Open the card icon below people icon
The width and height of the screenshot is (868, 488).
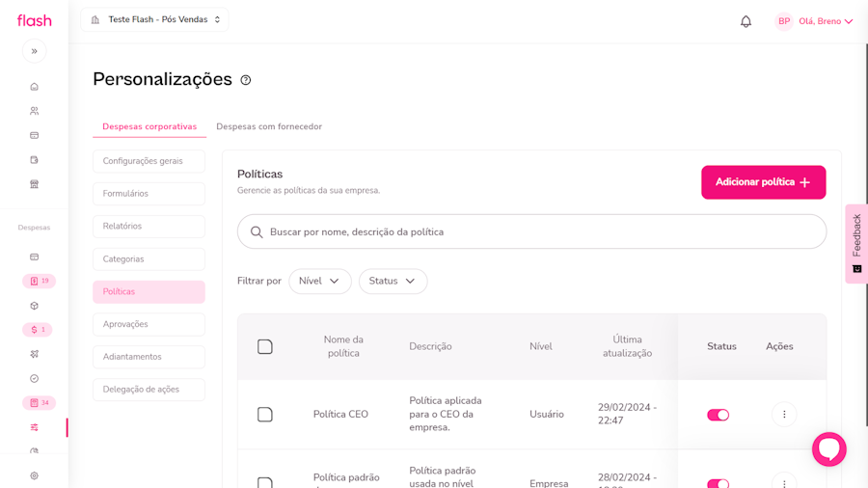pyautogui.click(x=35, y=135)
